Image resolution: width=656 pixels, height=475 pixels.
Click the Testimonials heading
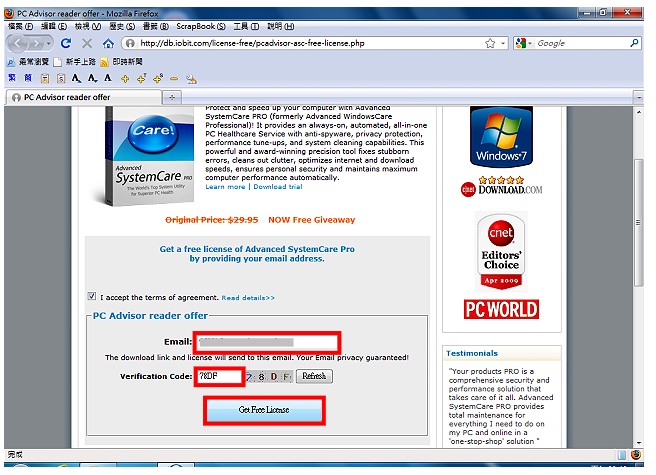click(472, 353)
